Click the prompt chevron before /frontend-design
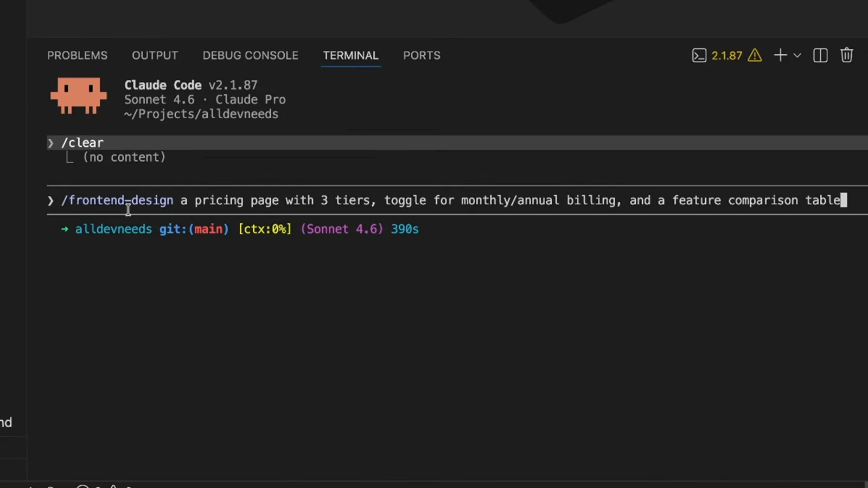Viewport: 868px width, 488px height. [50, 201]
